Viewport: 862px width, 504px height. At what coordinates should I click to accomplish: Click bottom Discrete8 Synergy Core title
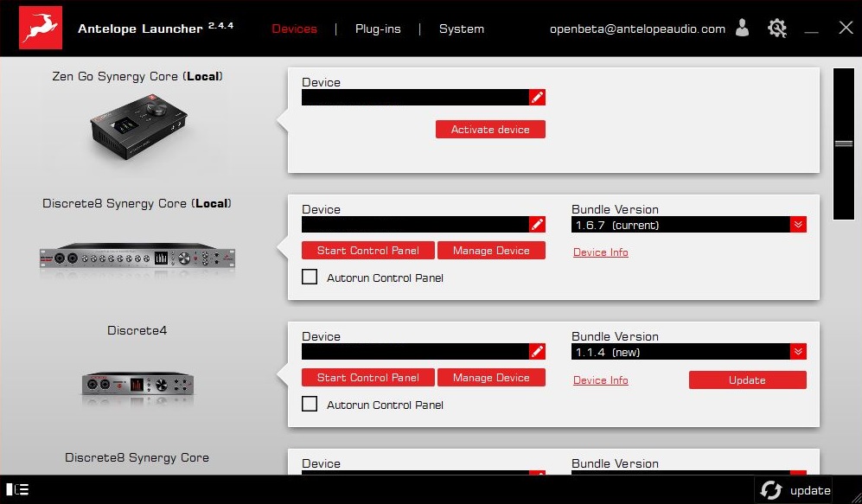click(137, 458)
